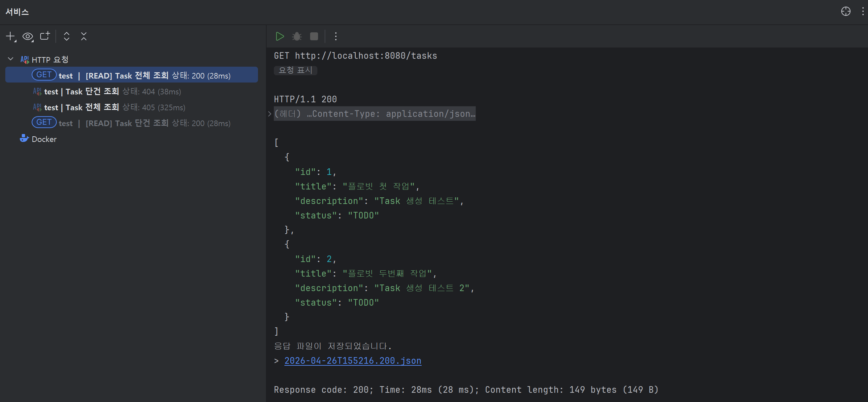Open more actions in the response toolbar
Screen dimensions: 868x402
(x=336, y=36)
